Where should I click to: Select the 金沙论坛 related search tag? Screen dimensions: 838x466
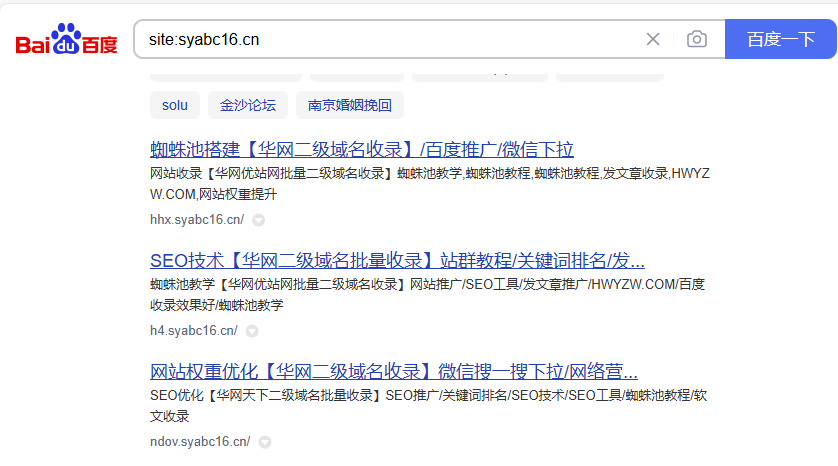pos(248,105)
